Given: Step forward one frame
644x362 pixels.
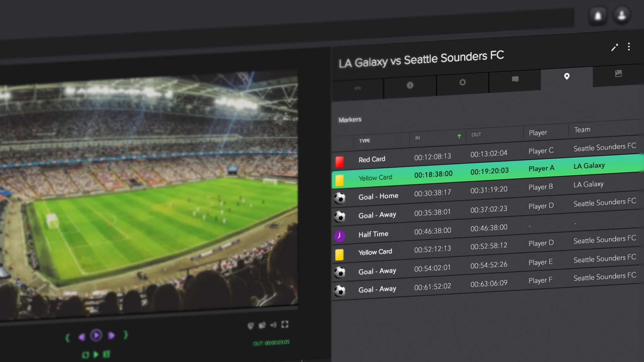Looking at the screenshot, I should 112,335.
